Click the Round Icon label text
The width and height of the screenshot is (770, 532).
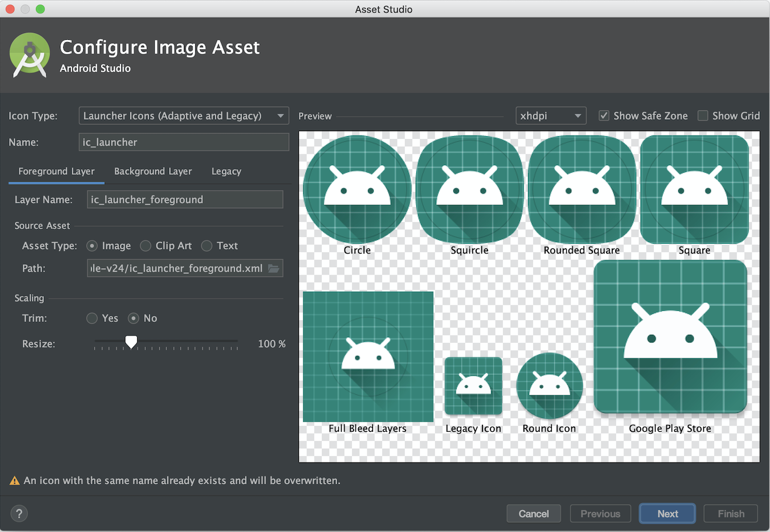tap(550, 428)
